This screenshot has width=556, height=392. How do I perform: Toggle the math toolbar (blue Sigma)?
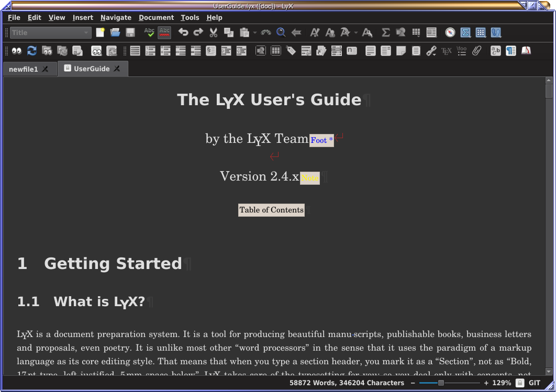465,32
